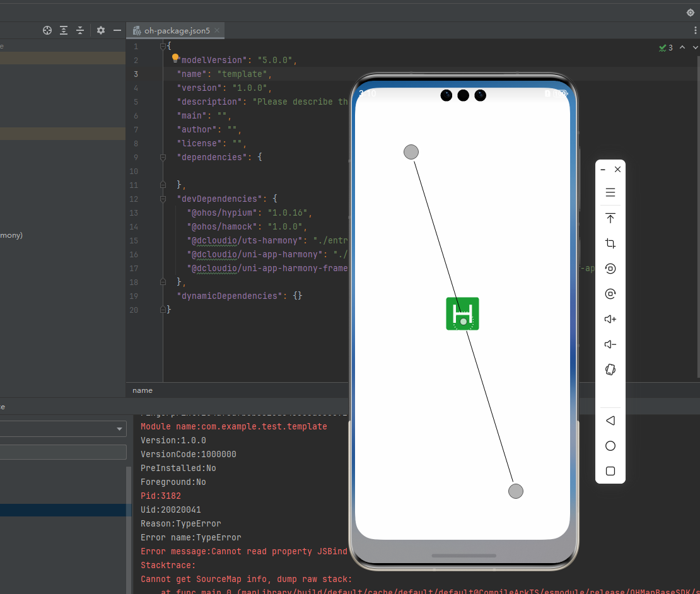Click "@ohos/hypium" dependency on line 13
The width and height of the screenshot is (700, 594).
pos(223,213)
